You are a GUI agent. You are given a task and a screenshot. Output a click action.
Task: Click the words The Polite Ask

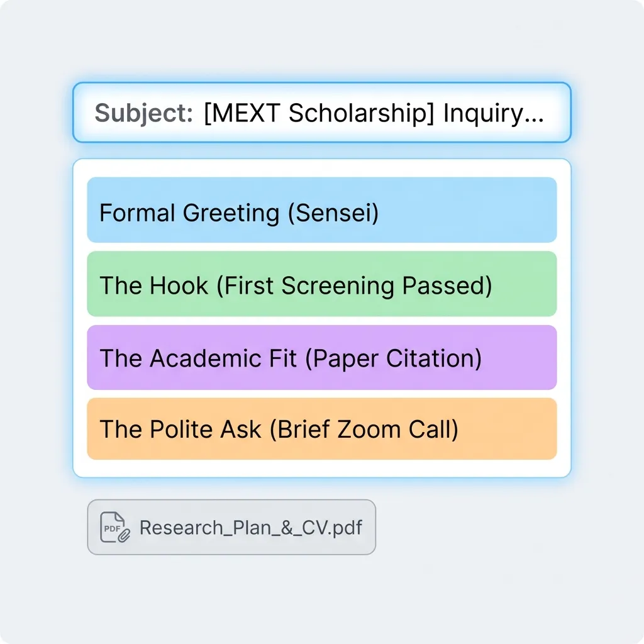[x=180, y=430]
